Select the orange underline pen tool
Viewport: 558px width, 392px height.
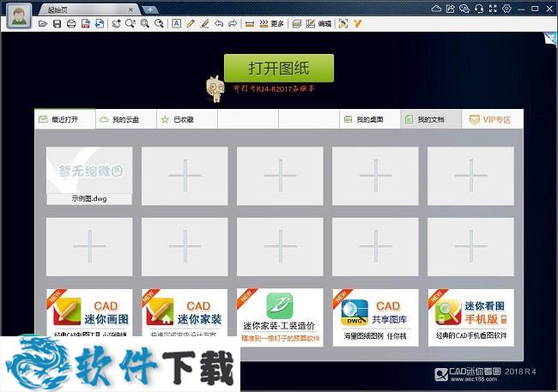click(204, 24)
